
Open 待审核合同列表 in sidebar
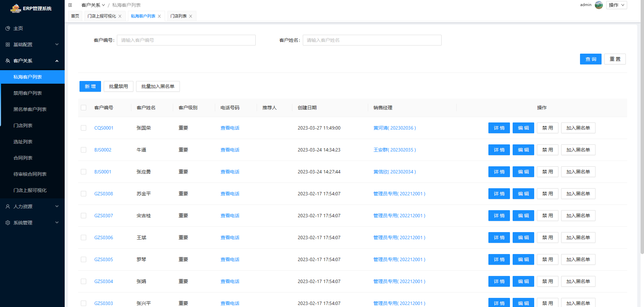point(32,174)
